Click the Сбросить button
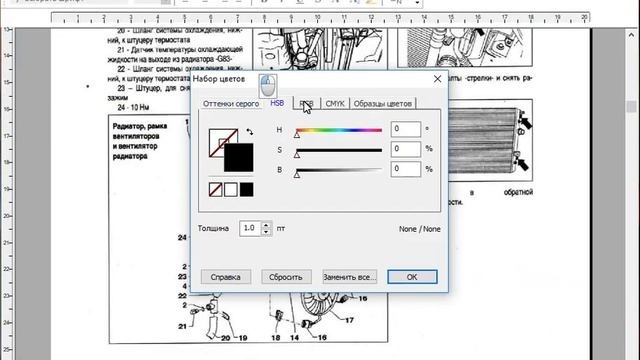Screen dimensions: 640x360 click(286, 277)
